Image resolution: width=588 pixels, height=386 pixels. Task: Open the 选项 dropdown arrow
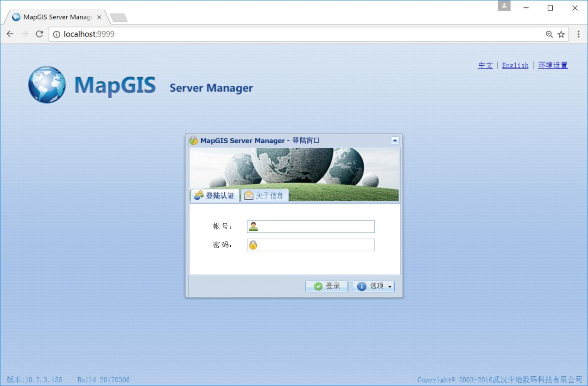point(389,286)
